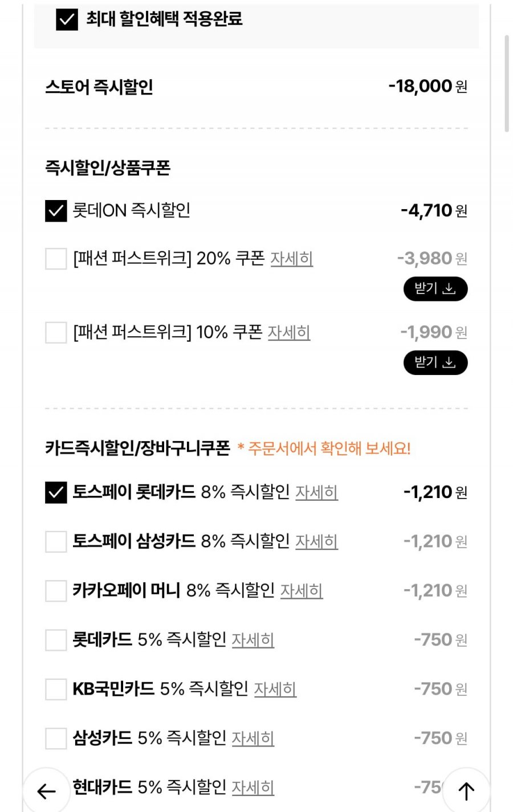Uncheck 롯데ON 즉시할인 checkbox
Image resolution: width=513 pixels, height=812 pixels.
point(56,211)
